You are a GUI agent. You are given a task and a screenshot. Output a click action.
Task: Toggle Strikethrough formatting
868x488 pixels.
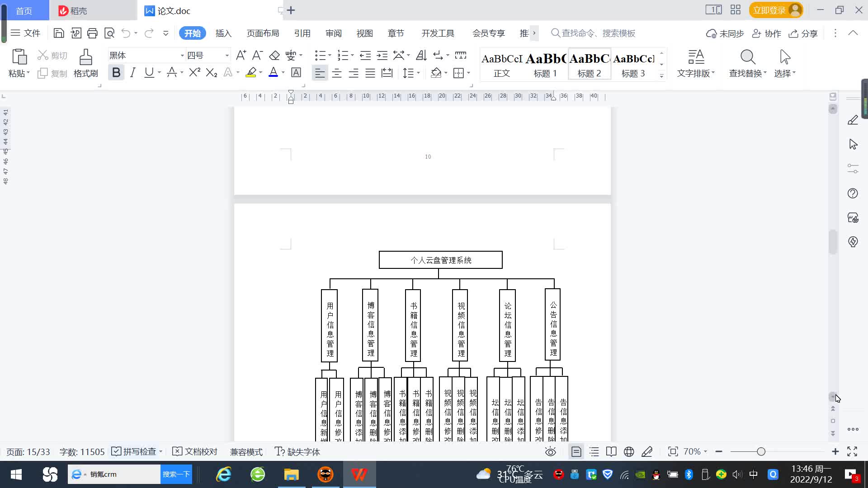(x=171, y=72)
